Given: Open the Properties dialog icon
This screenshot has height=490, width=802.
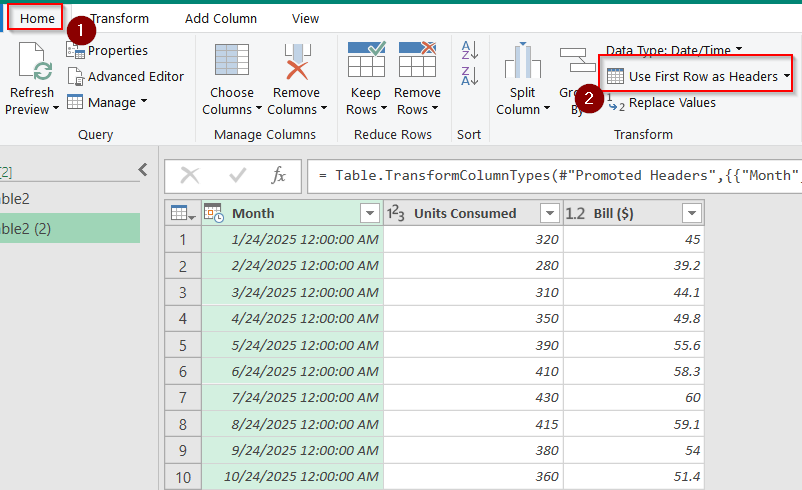Looking at the screenshot, I should 75,50.
